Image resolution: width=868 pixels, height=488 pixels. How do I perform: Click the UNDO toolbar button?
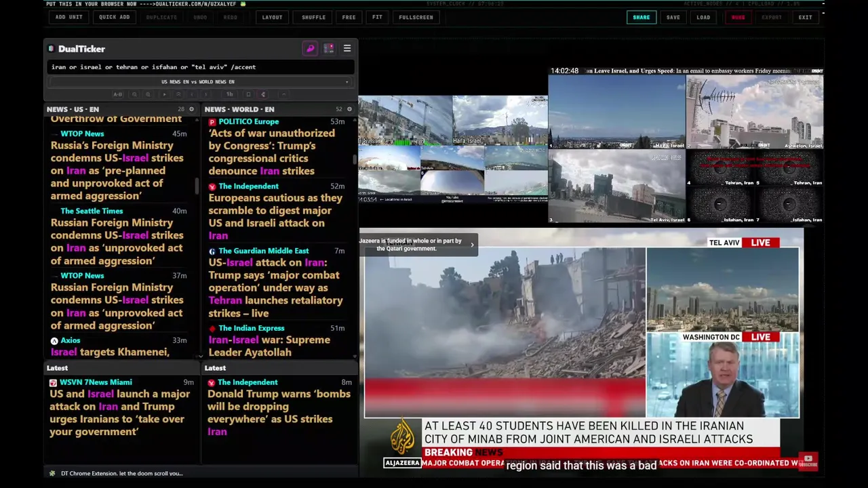pos(200,17)
